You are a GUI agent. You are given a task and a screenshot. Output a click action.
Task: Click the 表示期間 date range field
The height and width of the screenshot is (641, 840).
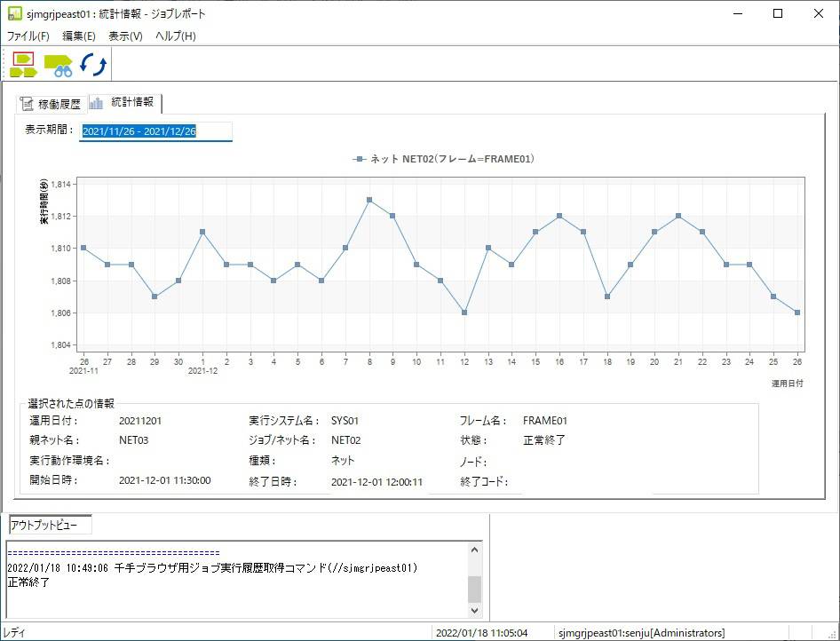[x=156, y=131]
